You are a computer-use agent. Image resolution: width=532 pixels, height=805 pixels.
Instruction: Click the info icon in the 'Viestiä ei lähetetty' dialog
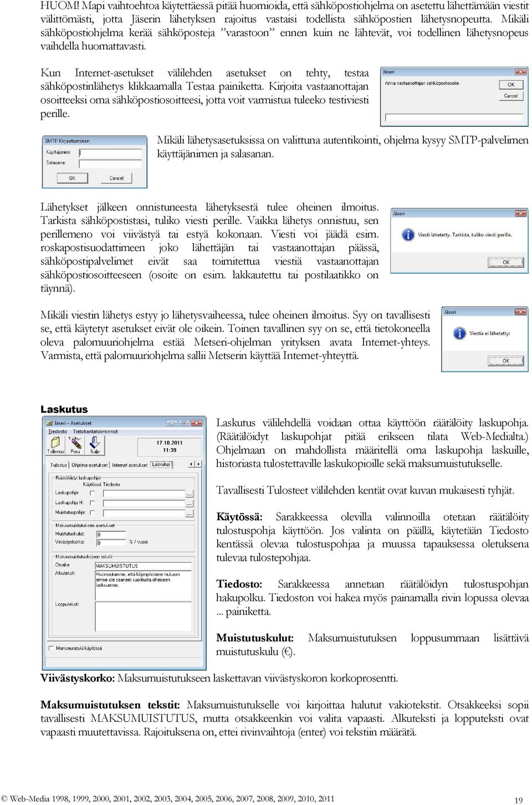coord(459,333)
